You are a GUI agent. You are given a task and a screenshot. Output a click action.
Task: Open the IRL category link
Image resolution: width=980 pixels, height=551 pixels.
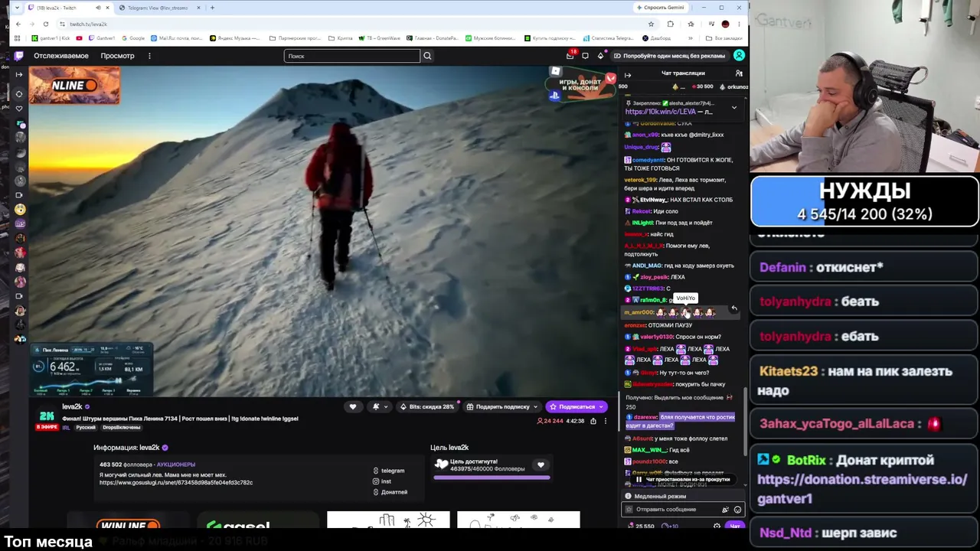66,428
